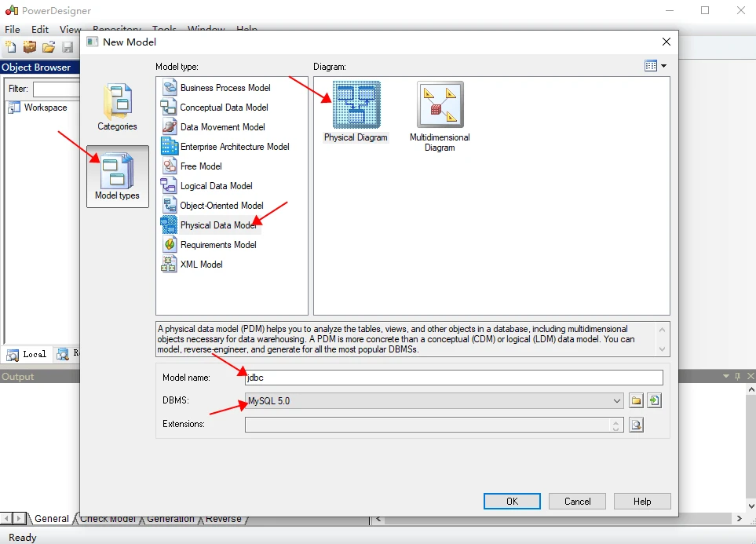Open the File menu
This screenshot has height=544, width=756.
point(12,29)
